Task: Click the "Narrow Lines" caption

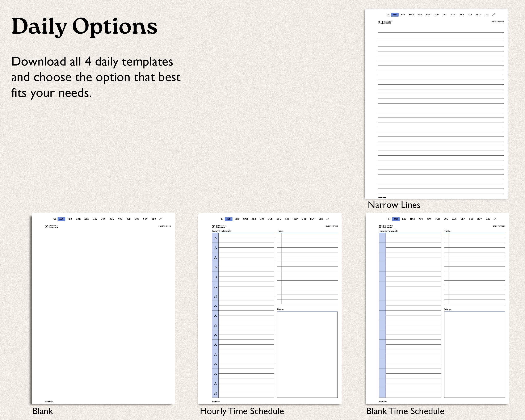Action: coord(394,205)
